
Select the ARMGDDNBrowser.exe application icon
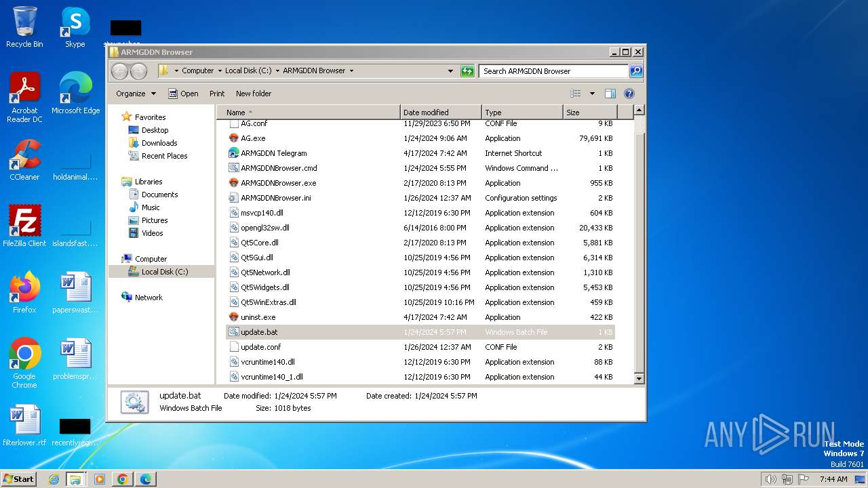(x=234, y=183)
